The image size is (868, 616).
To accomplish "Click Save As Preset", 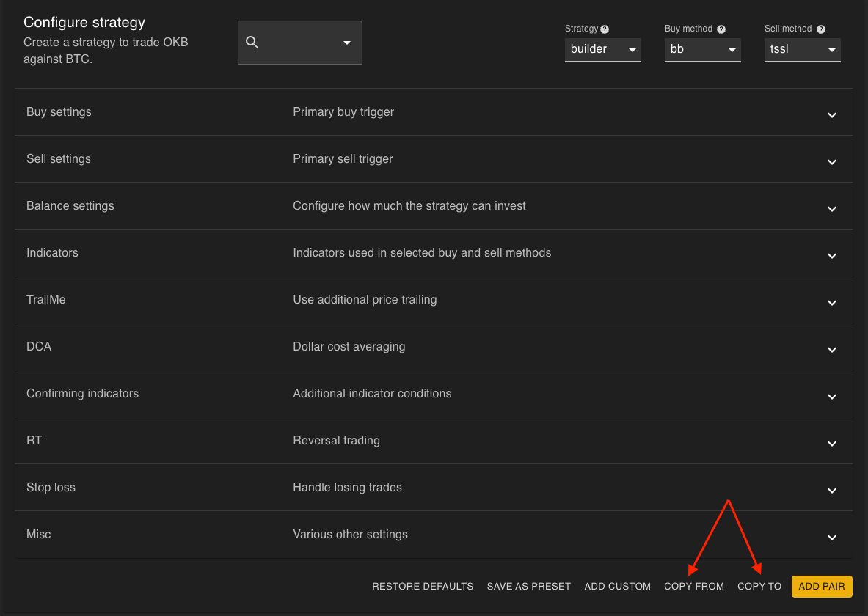I will [x=529, y=587].
